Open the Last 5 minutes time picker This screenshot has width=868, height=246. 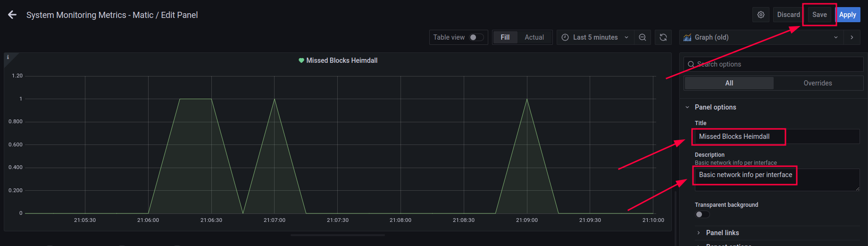(x=595, y=37)
